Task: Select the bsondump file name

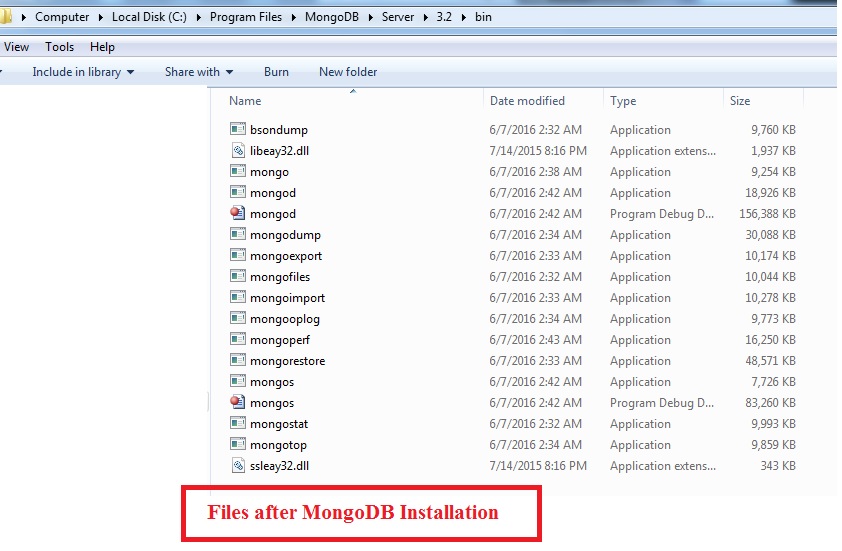Action: (x=279, y=129)
